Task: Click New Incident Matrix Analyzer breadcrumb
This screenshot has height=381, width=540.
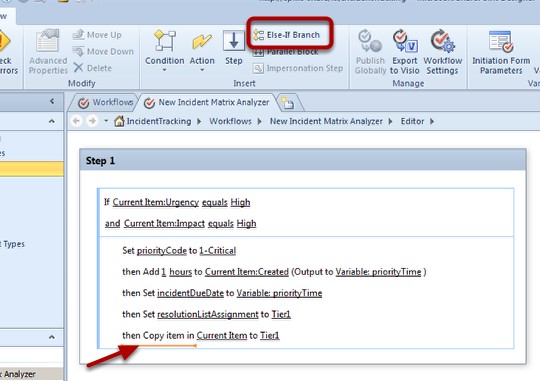Action: [x=326, y=121]
